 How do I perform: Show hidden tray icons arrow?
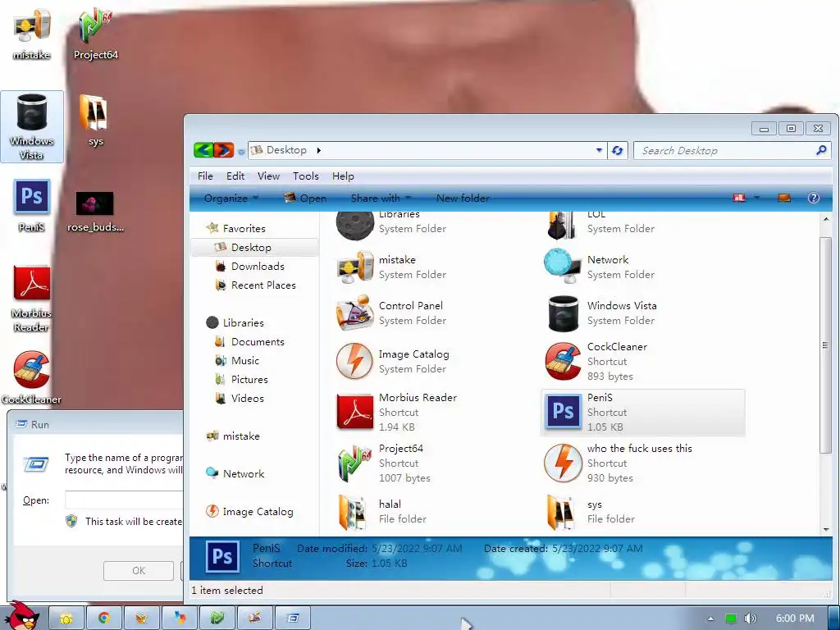click(711, 619)
